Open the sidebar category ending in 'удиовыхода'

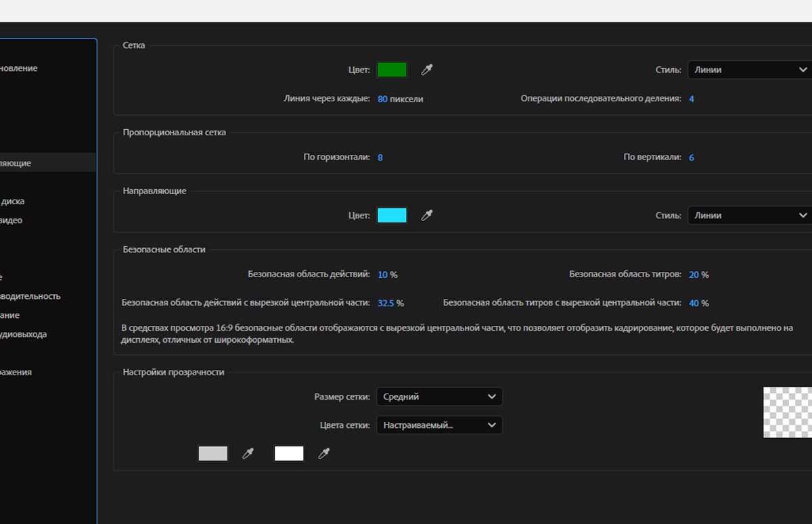coord(24,334)
